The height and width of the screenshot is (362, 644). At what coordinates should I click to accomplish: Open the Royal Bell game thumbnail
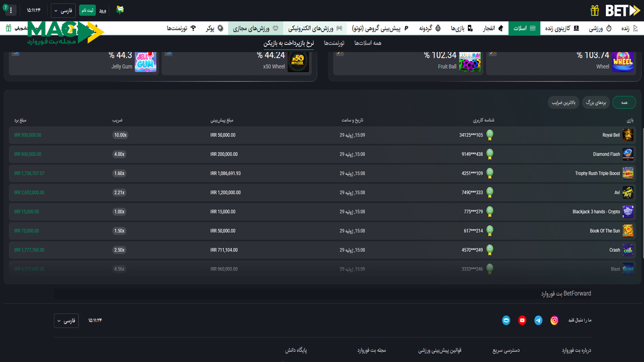tap(628, 135)
